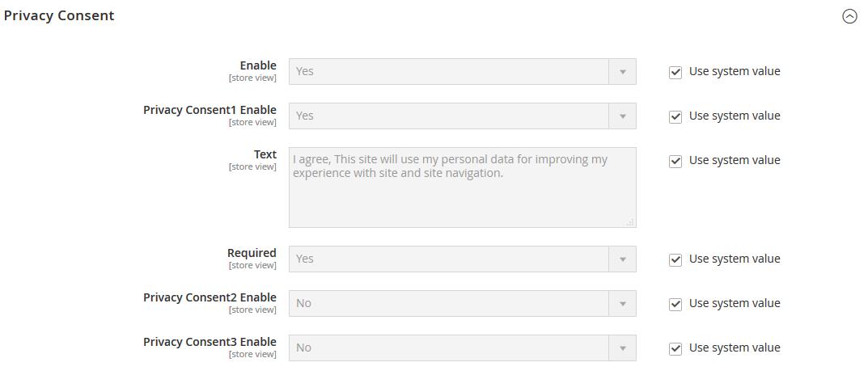Click the dropdown arrow of Required field
Viewport: 868px width, 375px height.
pos(623,259)
